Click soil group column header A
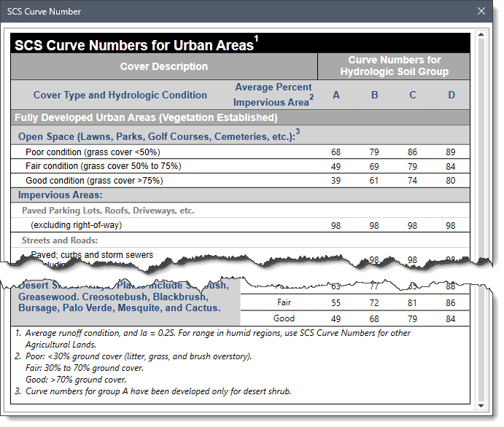This screenshot has width=504, height=427. tap(336, 95)
